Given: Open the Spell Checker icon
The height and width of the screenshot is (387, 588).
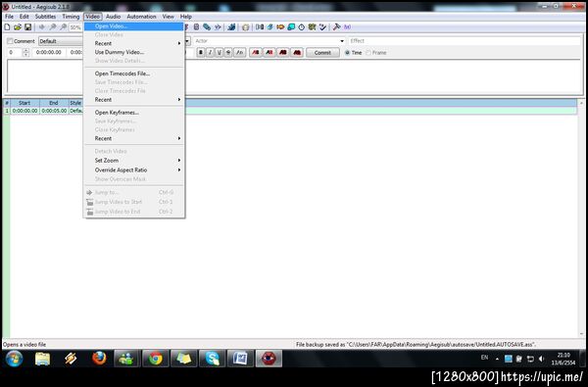Looking at the screenshot, I should pyautogui.click(x=322, y=27).
